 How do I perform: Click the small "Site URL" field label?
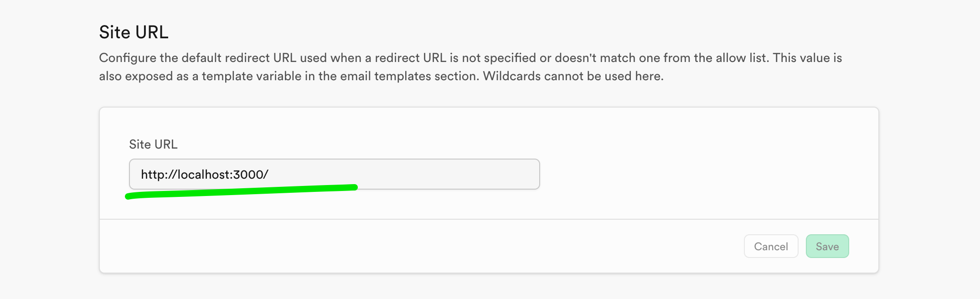[x=153, y=144]
